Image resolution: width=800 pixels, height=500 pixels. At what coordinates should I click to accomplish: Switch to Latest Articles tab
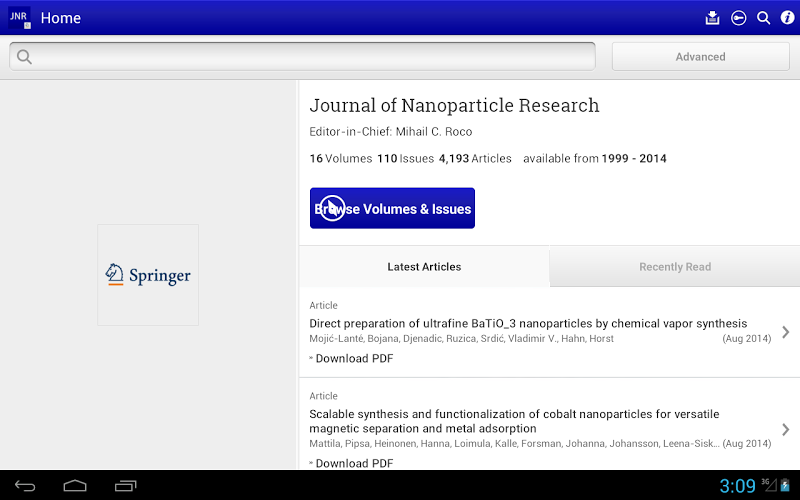[x=424, y=266]
